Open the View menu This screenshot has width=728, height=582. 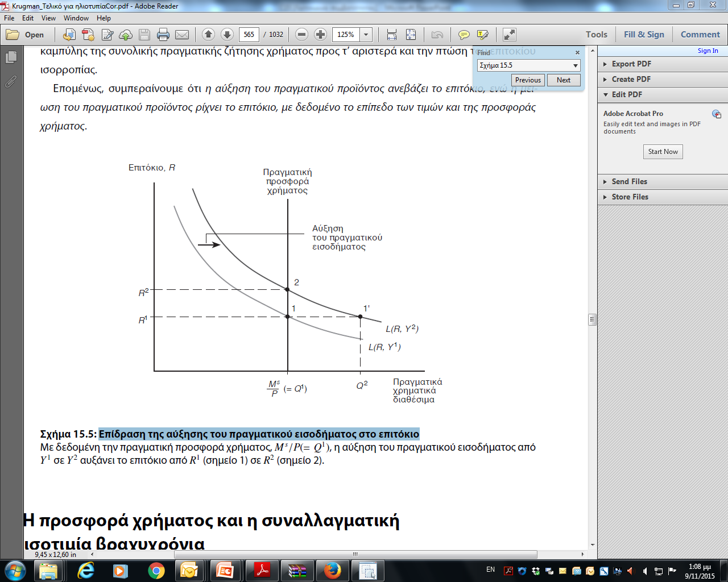click(x=48, y=18)
